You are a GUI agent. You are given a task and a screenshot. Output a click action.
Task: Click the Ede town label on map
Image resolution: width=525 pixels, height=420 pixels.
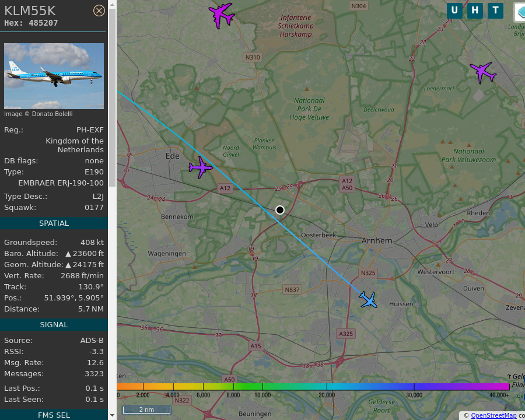pyautogui.click(x=173, y=156)
